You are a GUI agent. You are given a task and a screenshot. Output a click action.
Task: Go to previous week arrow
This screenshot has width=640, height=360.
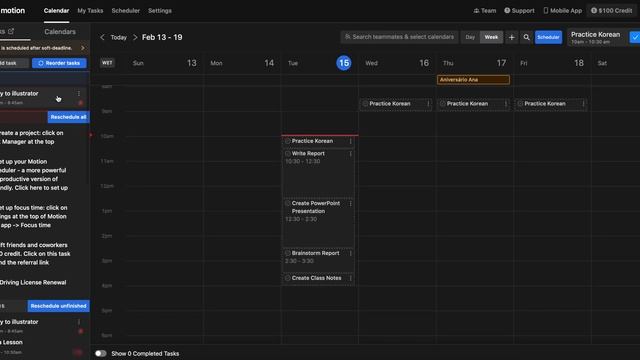(x=102, y=37)
